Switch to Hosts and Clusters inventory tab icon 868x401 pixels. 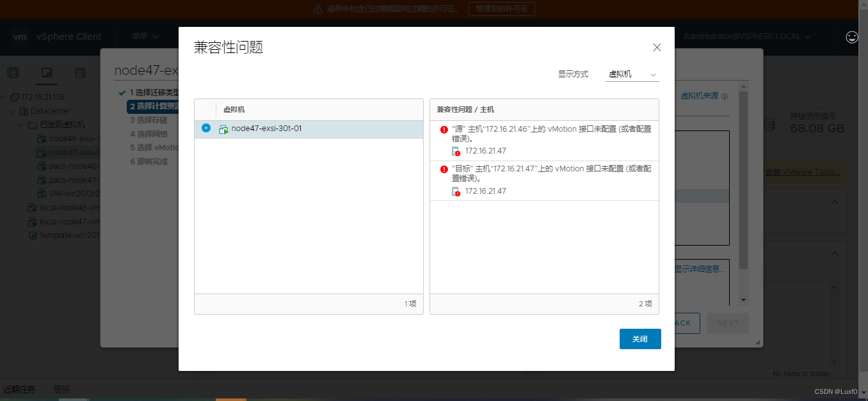click(x=13, y=72)
